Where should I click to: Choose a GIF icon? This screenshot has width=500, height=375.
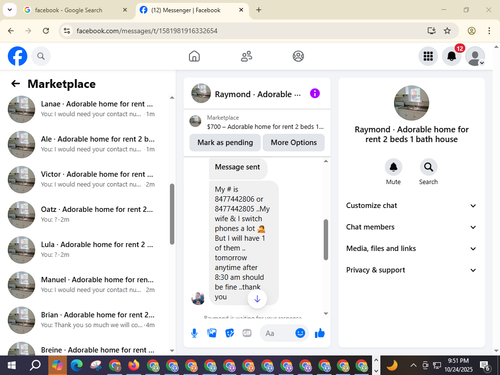(247, 333)
